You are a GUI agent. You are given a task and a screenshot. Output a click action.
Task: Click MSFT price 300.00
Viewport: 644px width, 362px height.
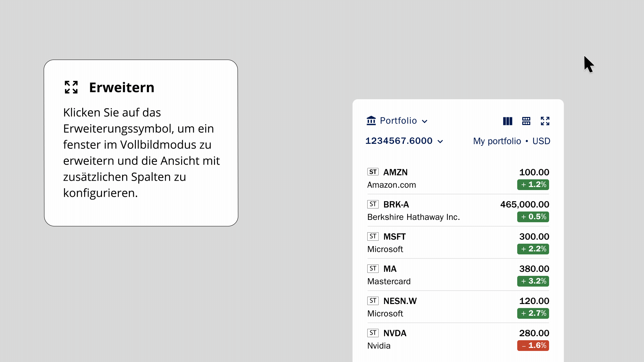(534, 237)
